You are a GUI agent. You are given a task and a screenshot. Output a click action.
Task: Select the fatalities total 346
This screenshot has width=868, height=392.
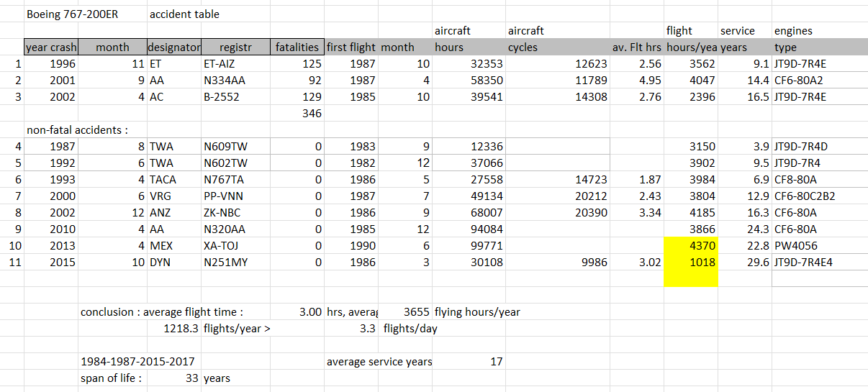(x=297, y=113)
